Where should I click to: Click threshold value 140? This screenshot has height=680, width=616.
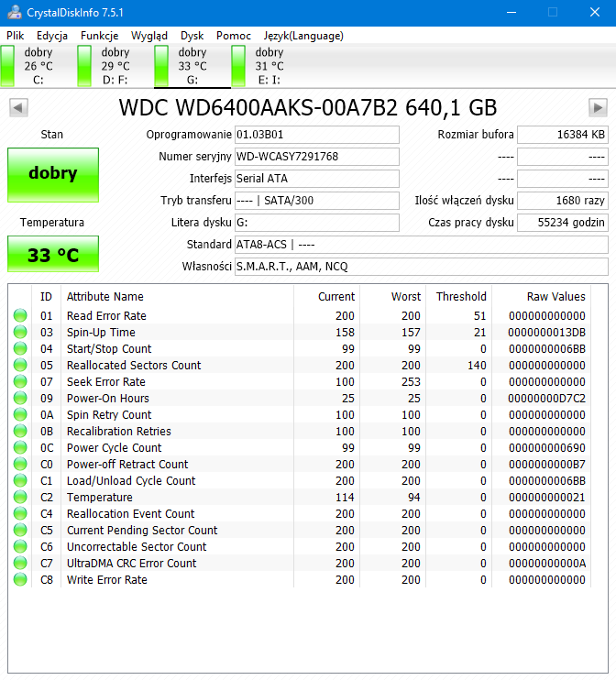[477, 365]
